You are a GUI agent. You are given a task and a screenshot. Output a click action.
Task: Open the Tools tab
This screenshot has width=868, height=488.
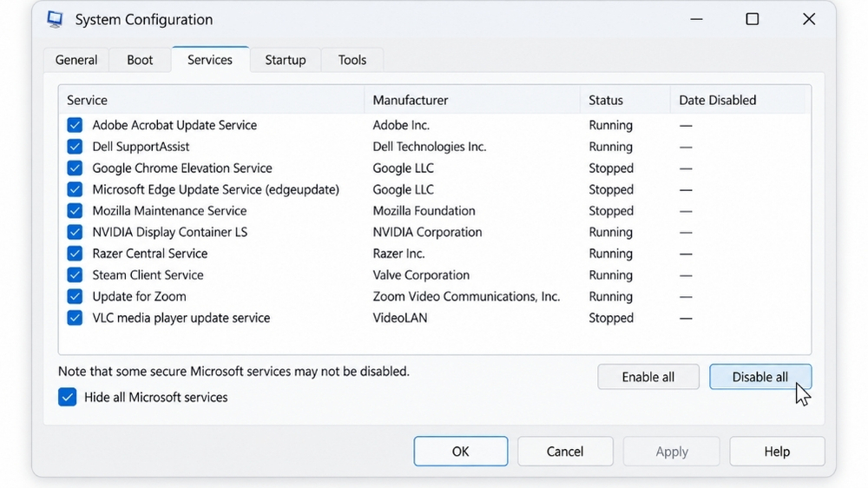[352, 60]
